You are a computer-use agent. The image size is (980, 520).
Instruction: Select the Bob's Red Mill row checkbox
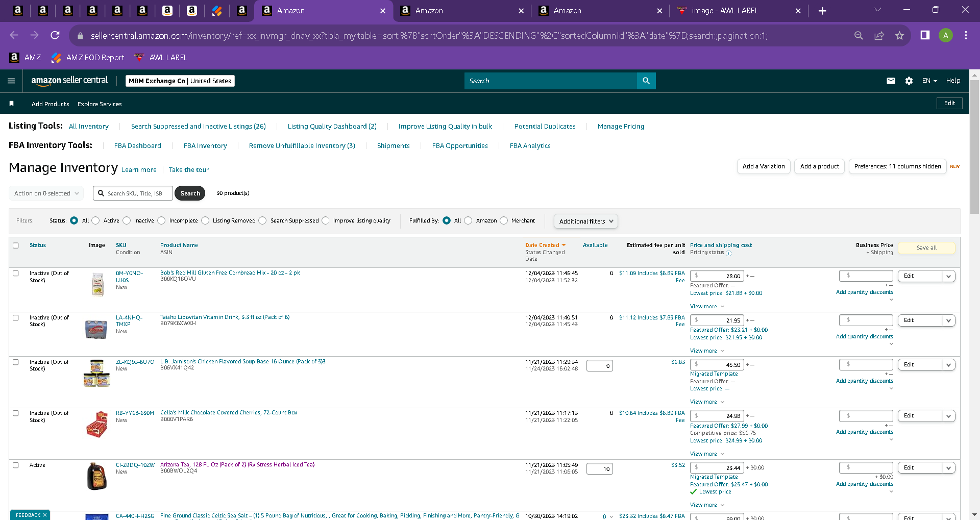tap(16, 274)
